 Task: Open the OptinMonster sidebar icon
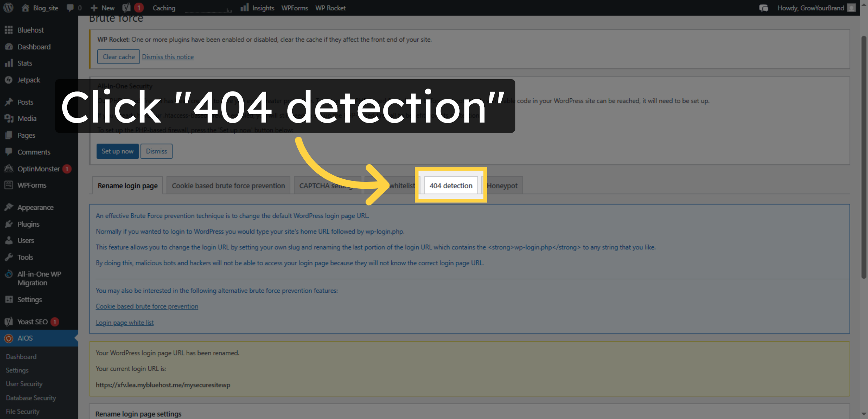[x=9, y=168]
